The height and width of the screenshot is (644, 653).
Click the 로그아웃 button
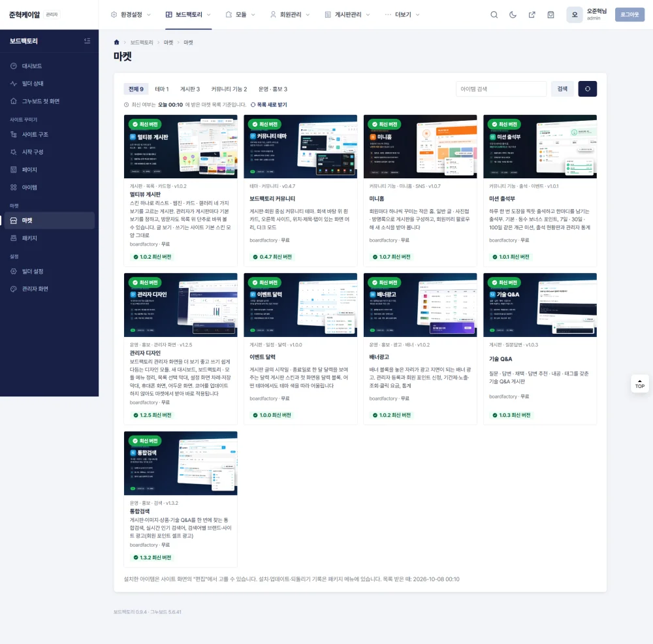[629, 14]
